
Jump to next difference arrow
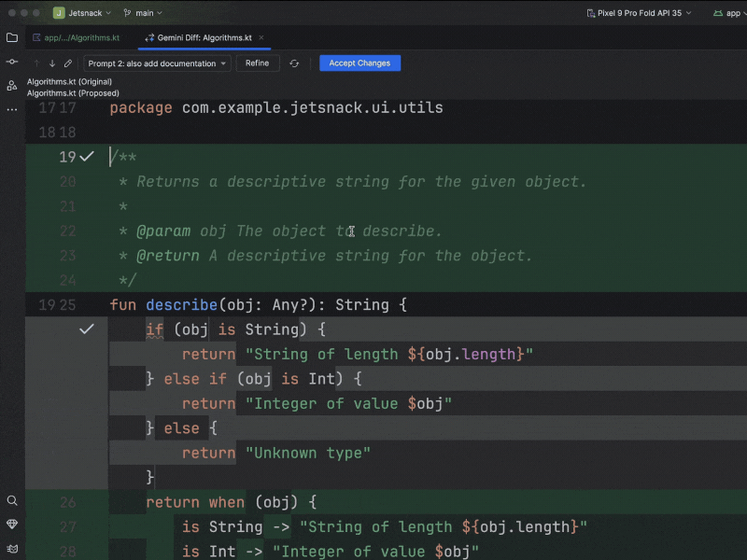pyautogui.click(x=51, y=63)
